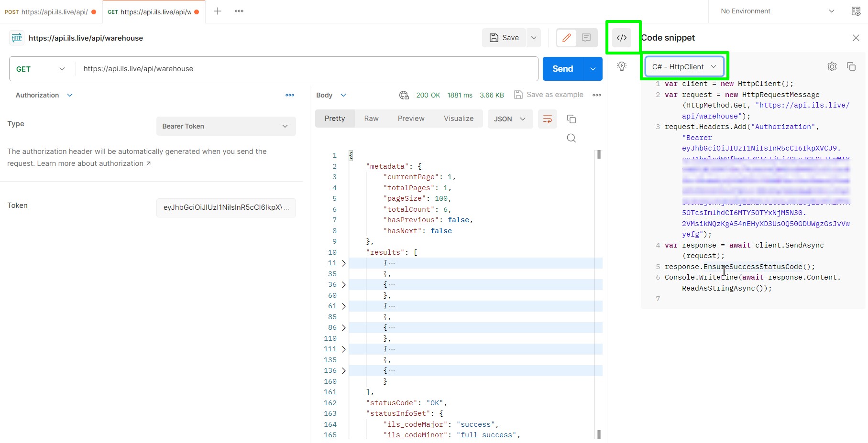This screenshot has width=868, height=443.
Task: Open the authorization learn more link
Action: [x=121, y=163]
